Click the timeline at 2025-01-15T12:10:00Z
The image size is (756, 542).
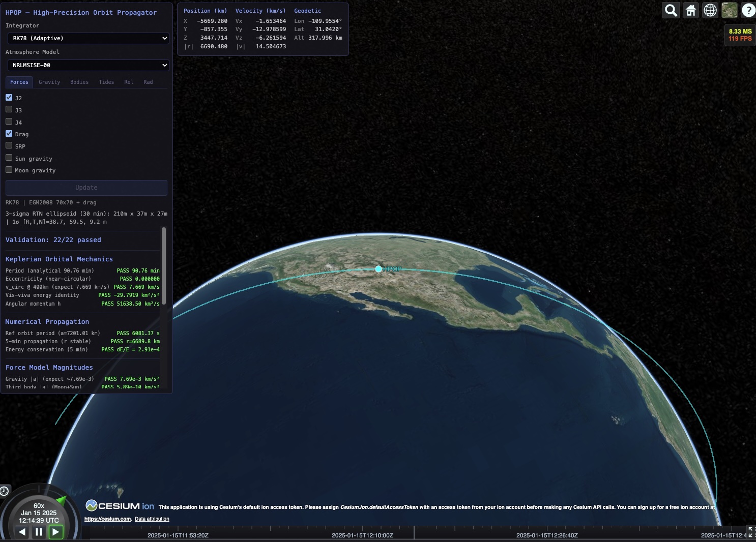pos(363,535)
